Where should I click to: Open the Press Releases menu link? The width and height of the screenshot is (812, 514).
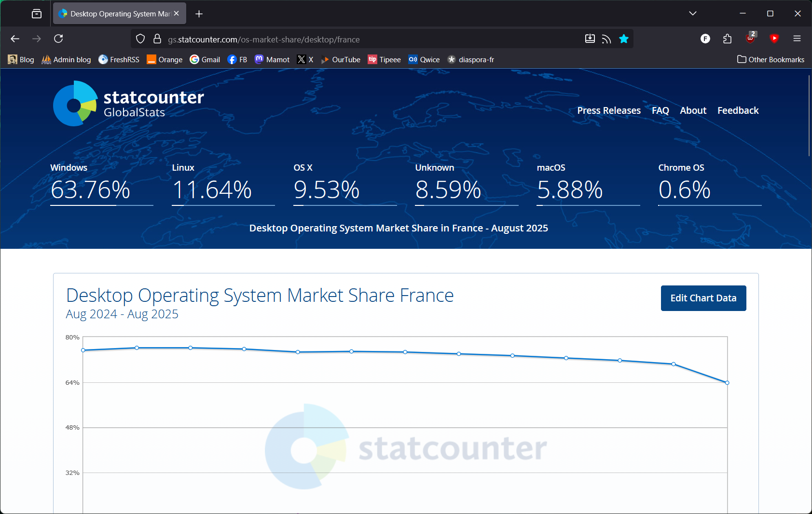tap(609, 110)
